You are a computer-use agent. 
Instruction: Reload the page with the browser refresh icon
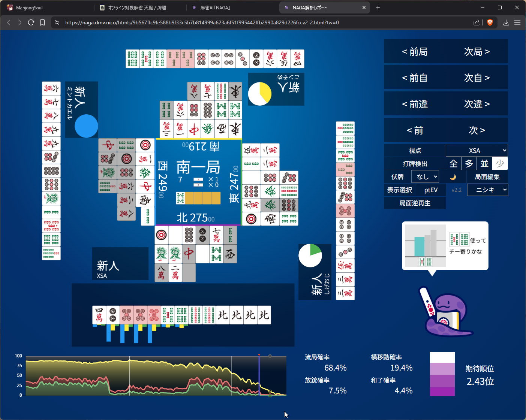click(x=31, y=22)
